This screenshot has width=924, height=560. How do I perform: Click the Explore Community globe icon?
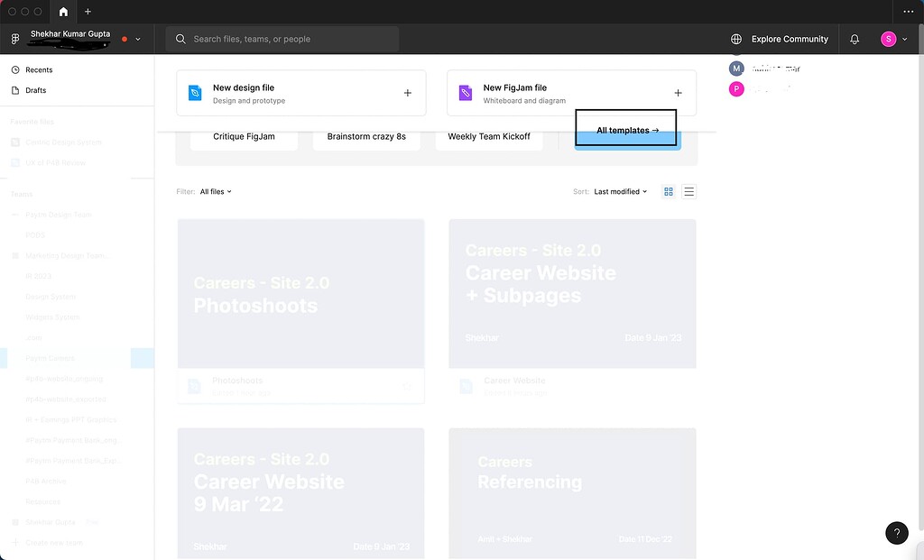pyautogui.click(x=736, y=39)
